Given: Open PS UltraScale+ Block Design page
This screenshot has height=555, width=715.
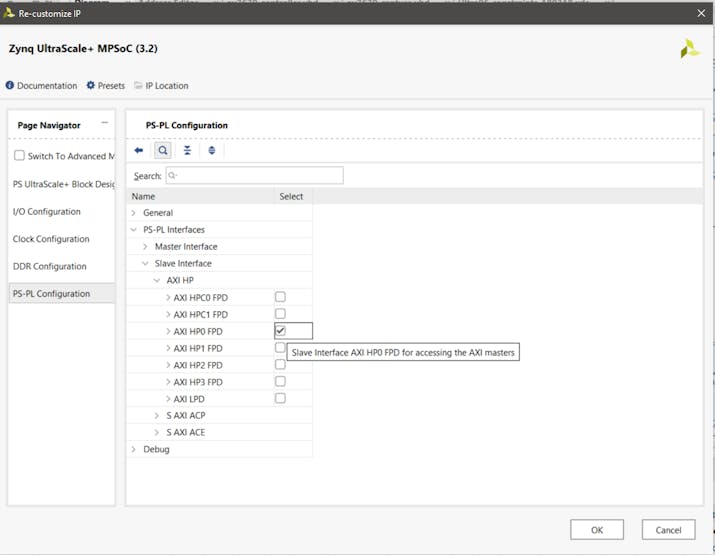Looking at the screenshot, I should click(63, 184).
